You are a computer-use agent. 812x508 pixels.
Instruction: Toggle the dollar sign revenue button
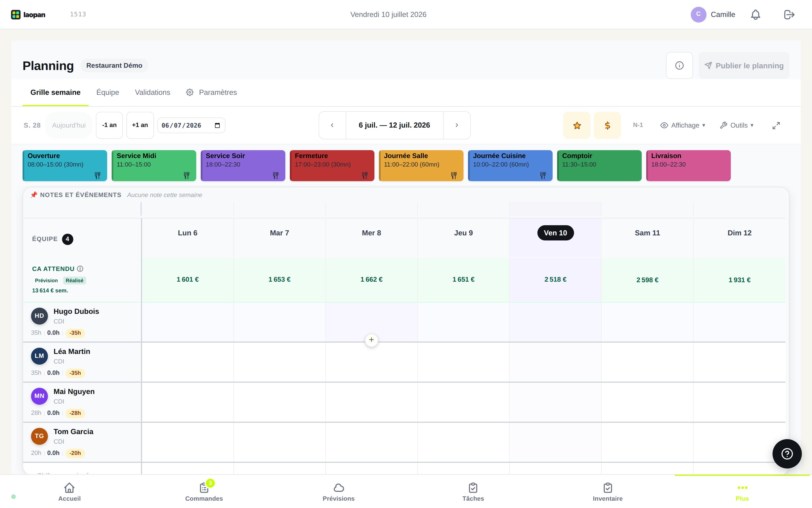607,125
